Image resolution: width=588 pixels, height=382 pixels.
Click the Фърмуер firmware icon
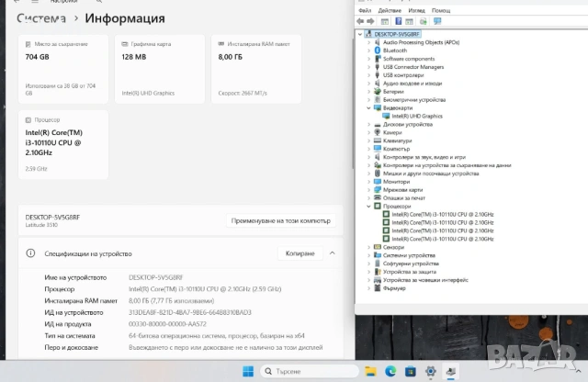coord(378,288)
